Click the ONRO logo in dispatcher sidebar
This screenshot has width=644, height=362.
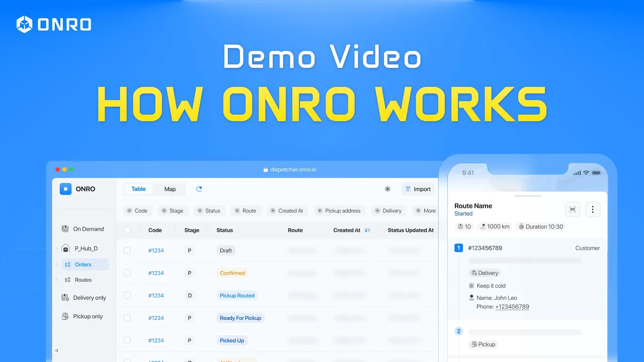[65, 189]
